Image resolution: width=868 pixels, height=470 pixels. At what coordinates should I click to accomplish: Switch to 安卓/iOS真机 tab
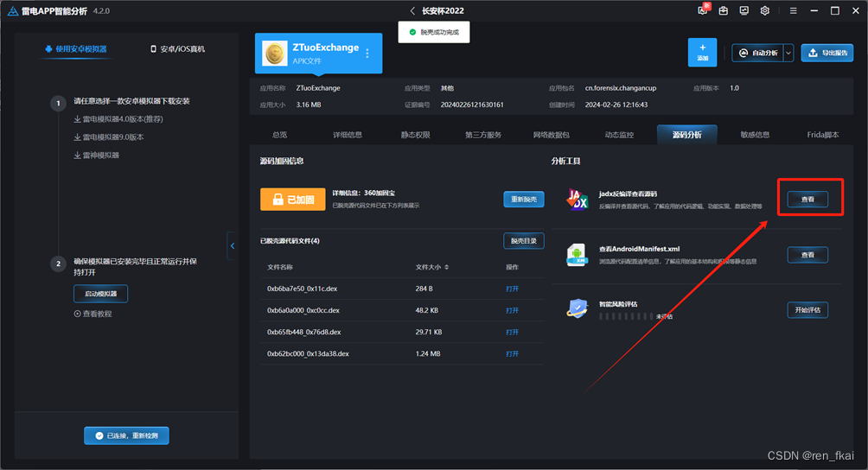[177, 48]
